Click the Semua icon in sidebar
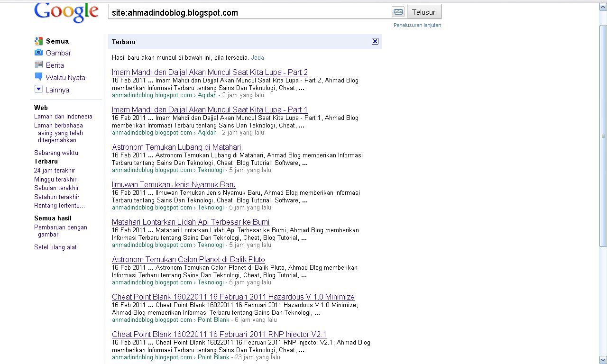 click(38, 41)
